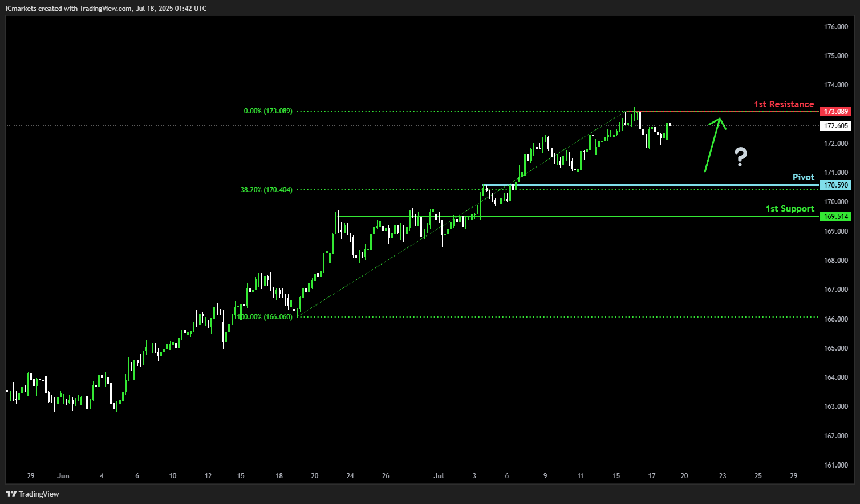
Task: Click the 100.00% (166.060) Fibonacci label
Action: point(265,317)
